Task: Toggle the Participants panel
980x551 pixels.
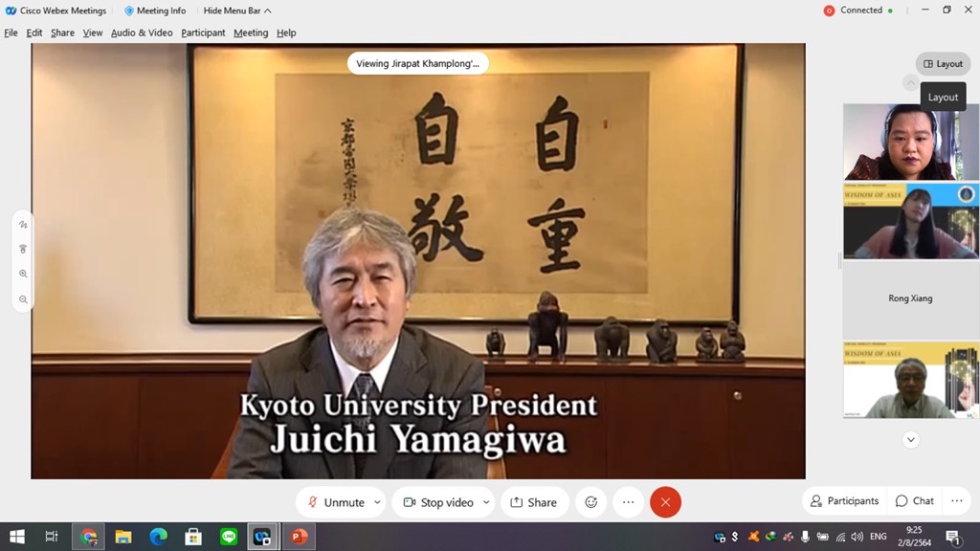Action: [843, 501]
